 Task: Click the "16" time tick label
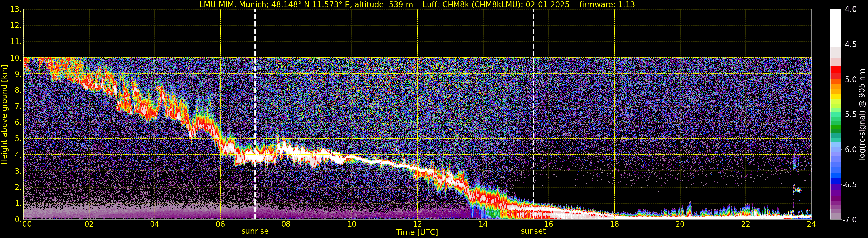point(549,224)
